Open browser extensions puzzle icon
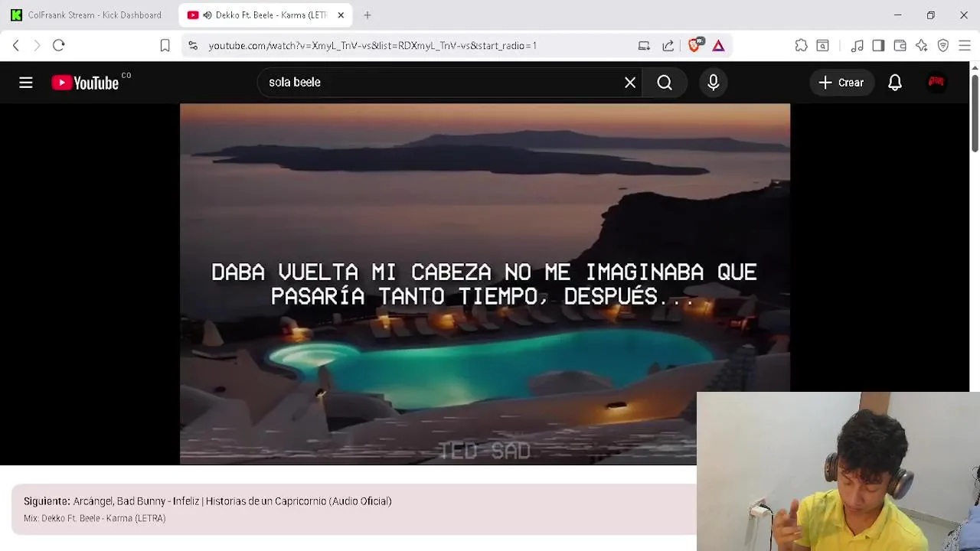Screen dimensions: 980x551 click(801, 46)
